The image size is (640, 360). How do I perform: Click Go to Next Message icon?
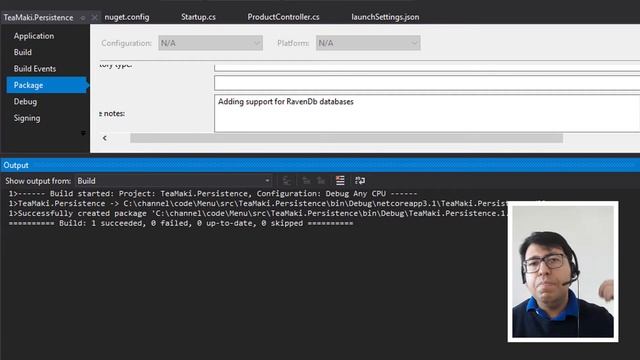[321, 180]
